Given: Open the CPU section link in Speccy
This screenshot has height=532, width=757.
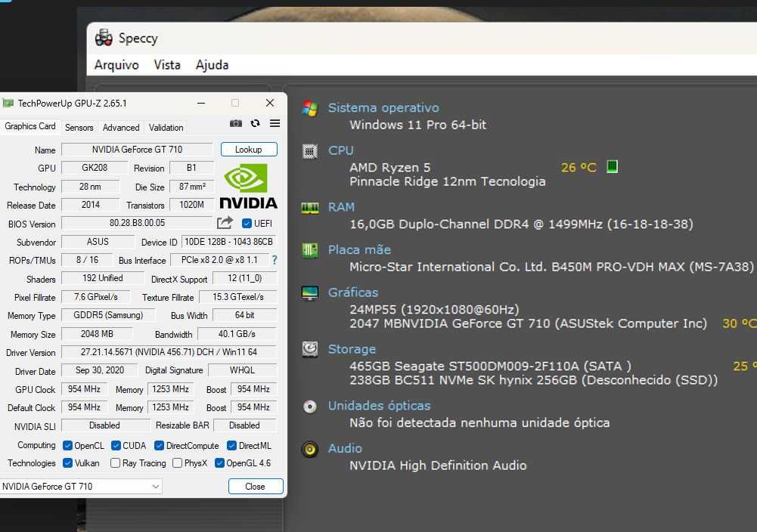Looking at the screenshot, I should tap(341, 150).
